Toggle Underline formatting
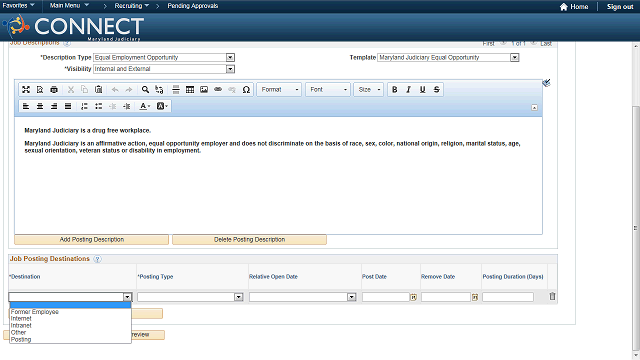 pos(422,90)
